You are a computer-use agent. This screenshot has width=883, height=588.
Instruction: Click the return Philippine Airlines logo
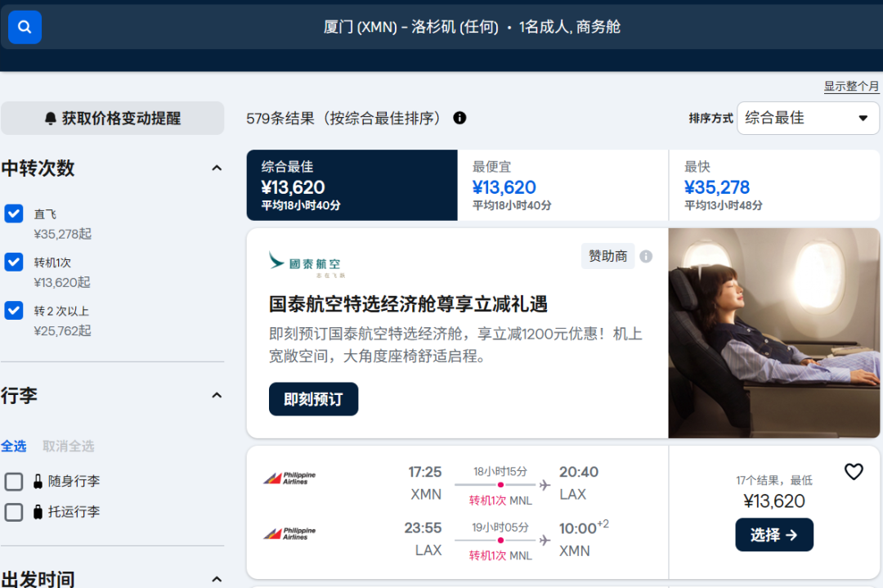coord(289,534)
